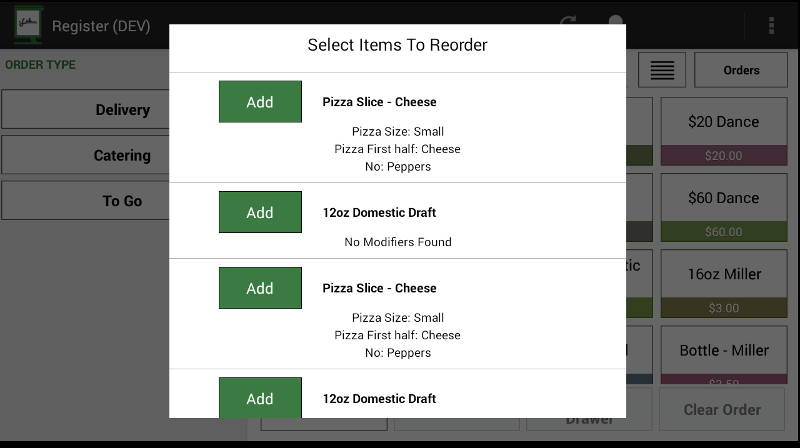Choose the To Go order type
Viewport: 800px width, 448px height.
(x=85, y=201)
